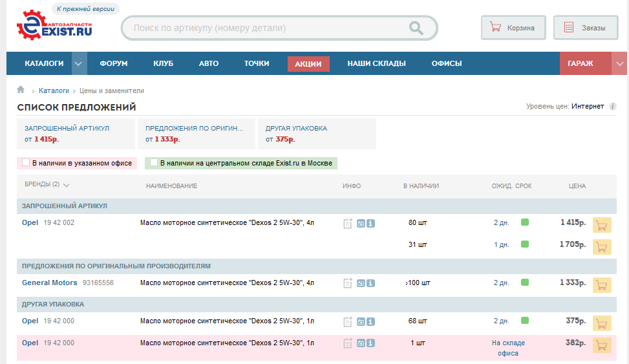Open the Каталоги menu item
Viewport: 629px width, 364px height.
[44, 63]
